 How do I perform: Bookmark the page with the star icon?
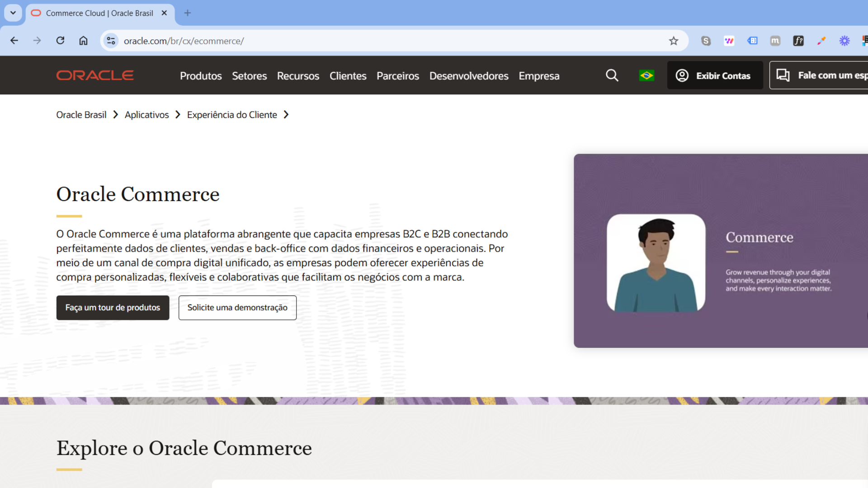[x=674, y=41]
